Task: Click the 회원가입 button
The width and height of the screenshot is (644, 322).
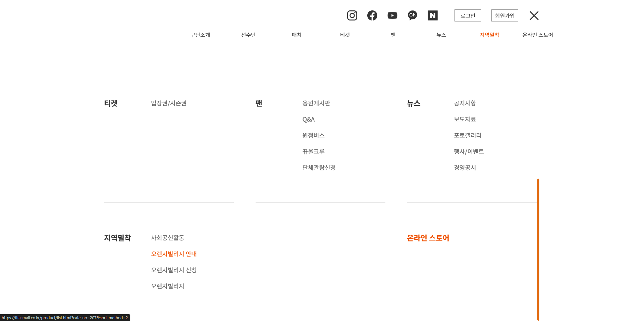Action: (x=504, y=15)
